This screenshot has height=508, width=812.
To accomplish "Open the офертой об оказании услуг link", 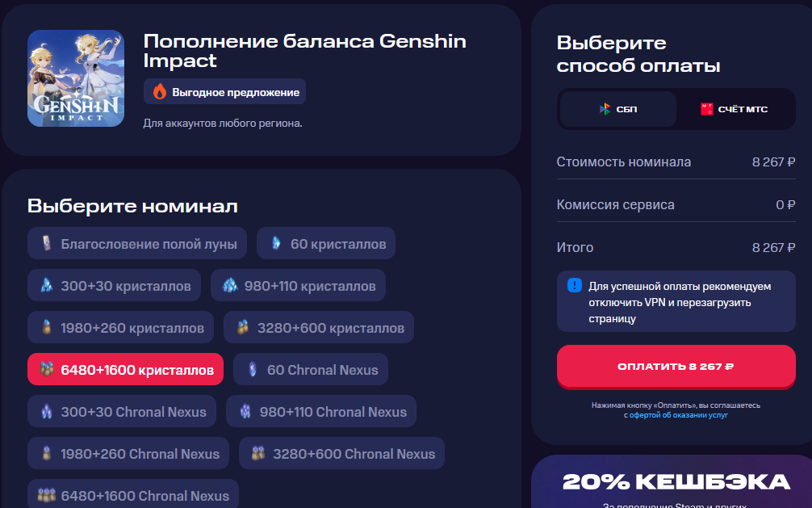I will point(678,414).
